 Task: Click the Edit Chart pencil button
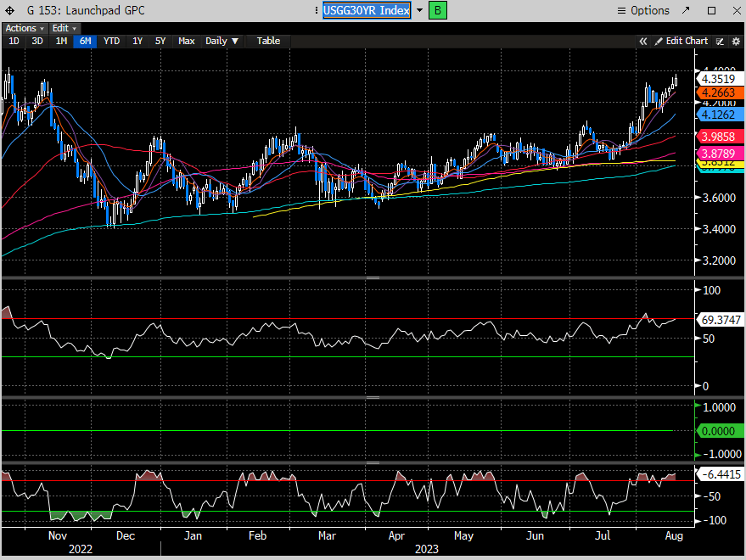pos(680,41)
